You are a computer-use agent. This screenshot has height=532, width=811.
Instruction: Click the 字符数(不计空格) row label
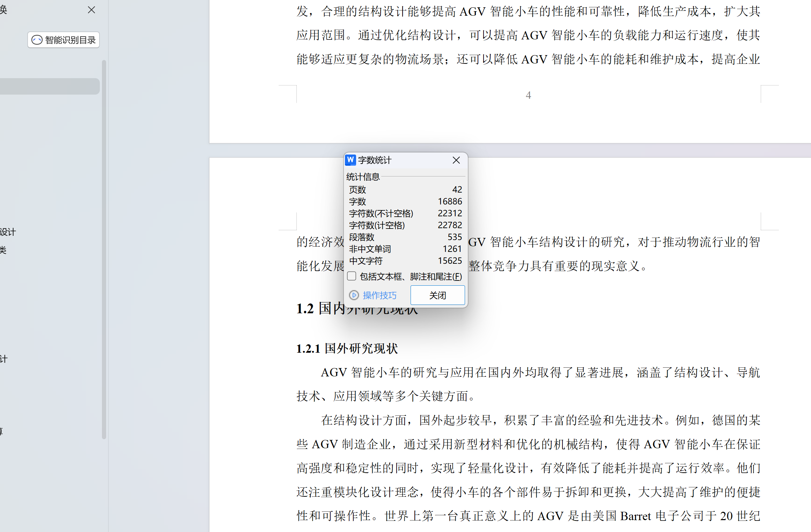pos(381,213)
